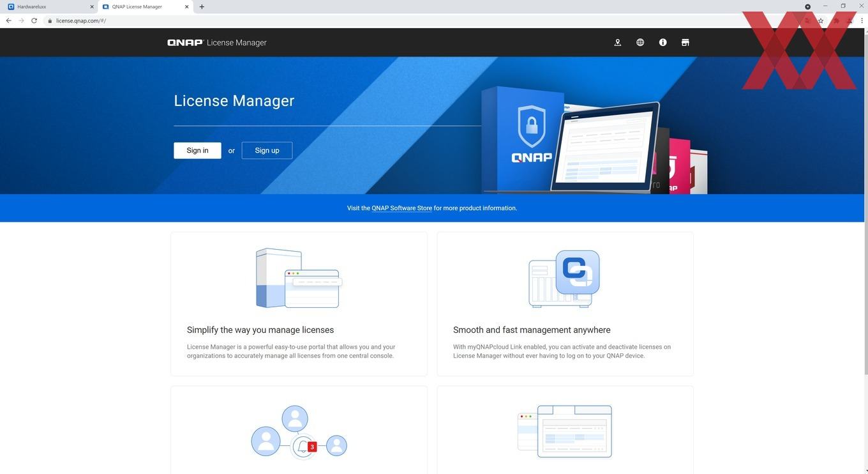Click the 'License Manager' banner title
The height and width of the screenshot is (474, 868).
(x=234, y=101)
